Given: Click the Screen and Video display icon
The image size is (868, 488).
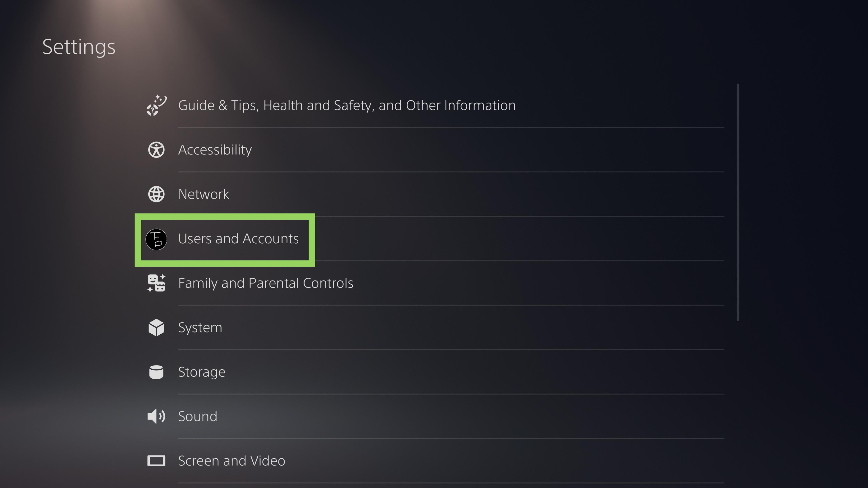Looking at the screenshot, I should click(156, 461).
